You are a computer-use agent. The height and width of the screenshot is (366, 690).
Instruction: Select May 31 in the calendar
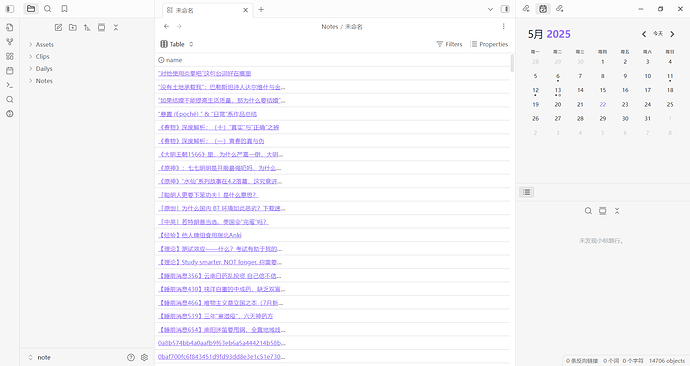[648, 119]
